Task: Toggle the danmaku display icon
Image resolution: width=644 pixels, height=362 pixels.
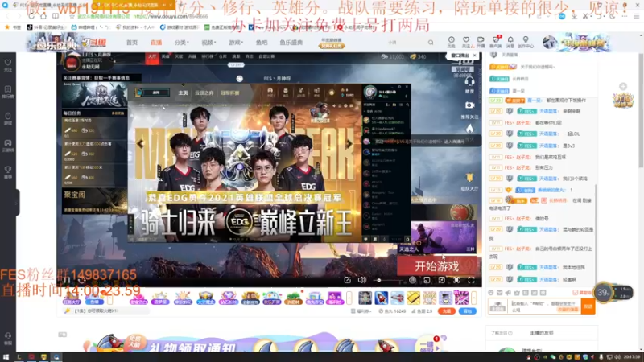Action: (412, 280)
